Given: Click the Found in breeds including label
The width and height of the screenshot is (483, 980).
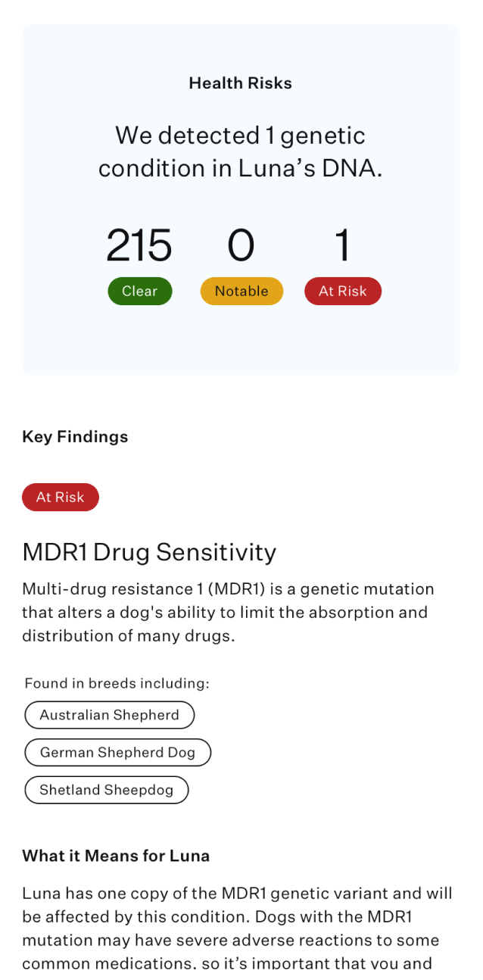Looking at the screenshot, I should tap(117, 683).
